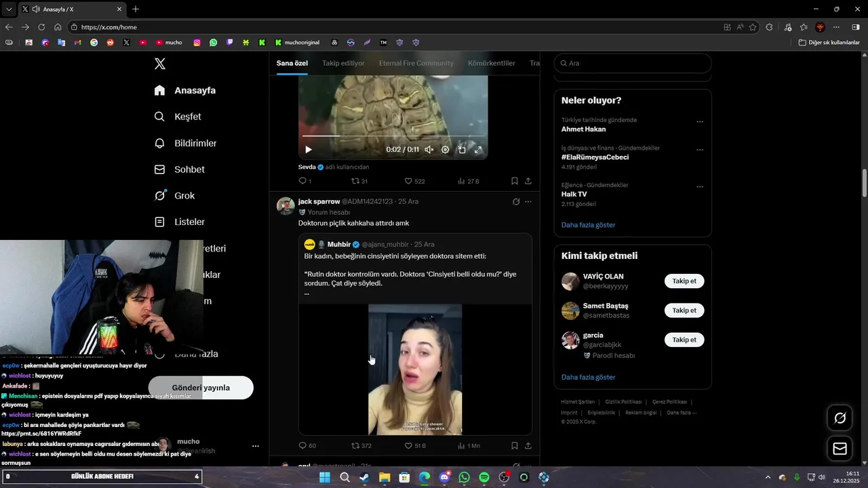Open Instagram bookmark in bookmarks bar

[x=197, y=42]
